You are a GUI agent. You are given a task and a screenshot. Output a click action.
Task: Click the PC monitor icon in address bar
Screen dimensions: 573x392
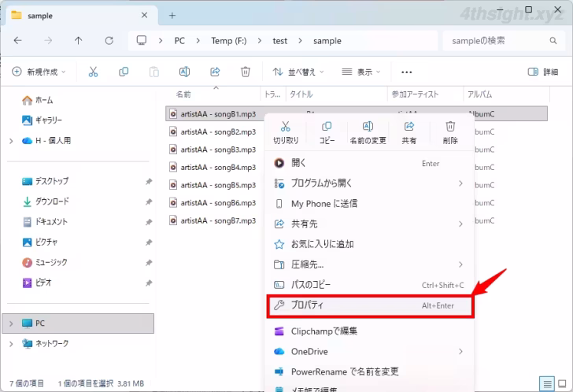point(142,40)
